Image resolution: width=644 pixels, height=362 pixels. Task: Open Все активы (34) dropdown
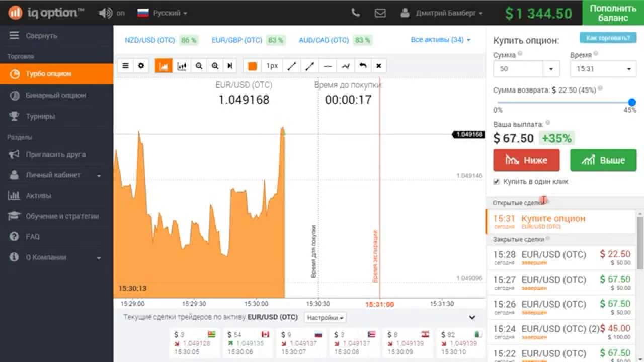(440, 40)
